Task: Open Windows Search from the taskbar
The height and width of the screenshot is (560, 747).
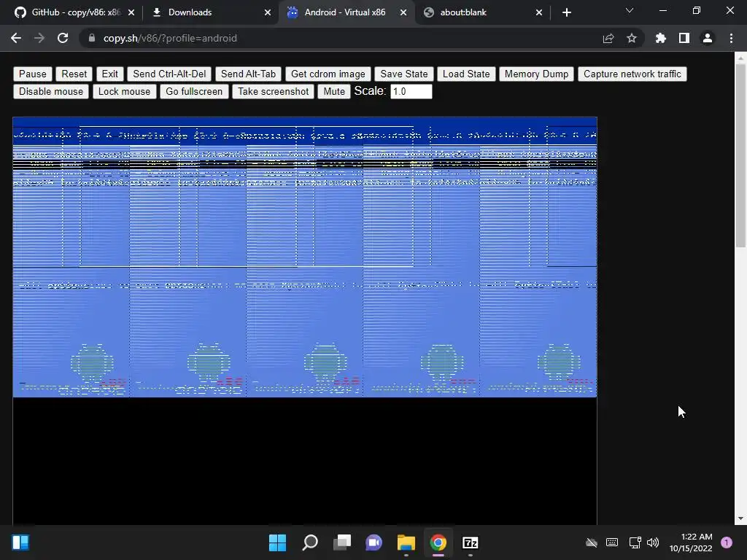Action: (x=310, y=542)
